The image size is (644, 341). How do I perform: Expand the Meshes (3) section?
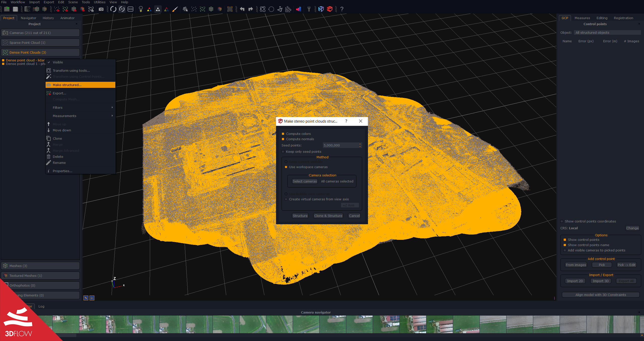[40, 266]
